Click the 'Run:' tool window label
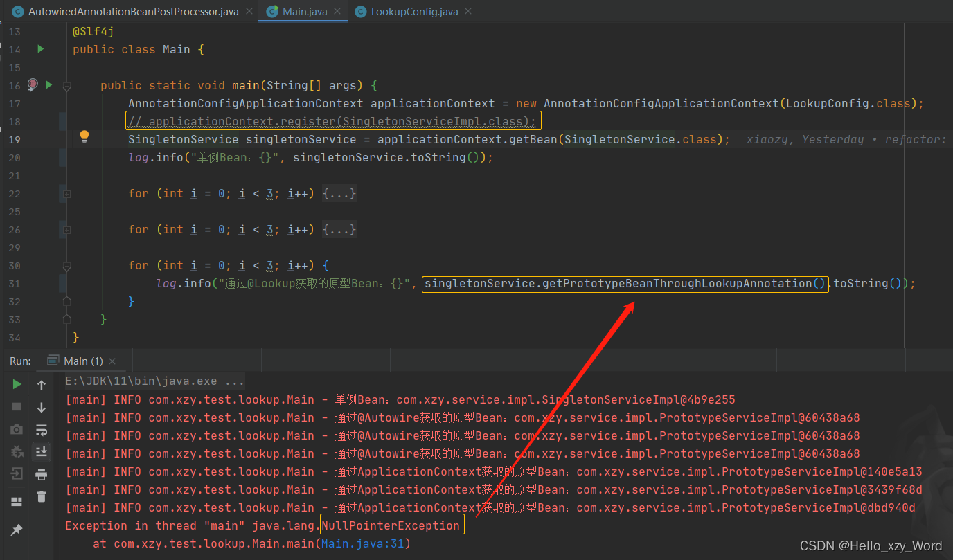 (20, 361)
